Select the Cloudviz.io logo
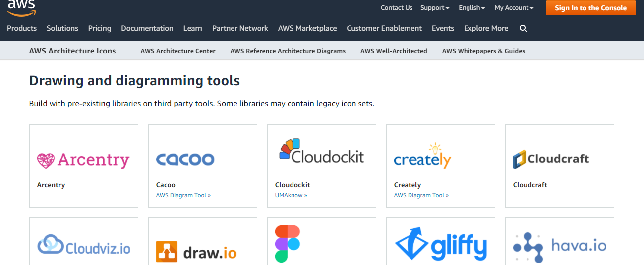 [x=84, y=245]
